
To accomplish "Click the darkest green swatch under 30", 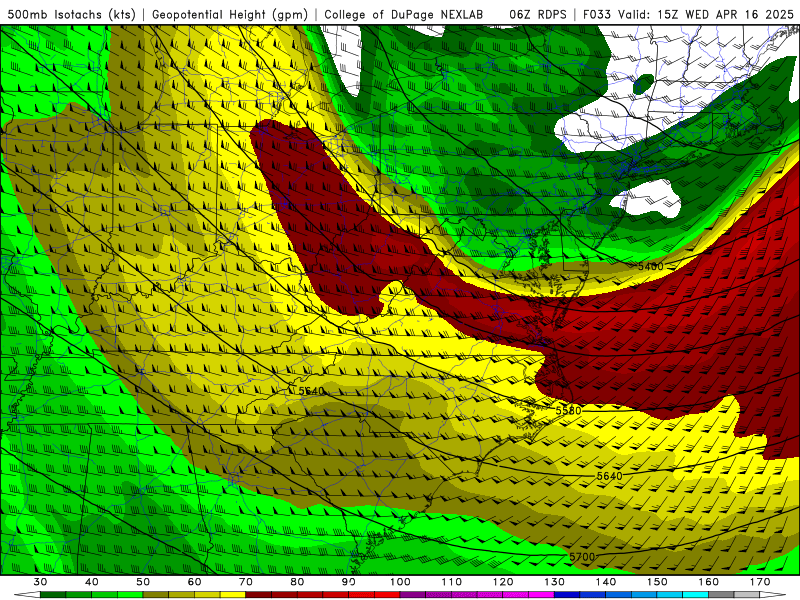I will click(x=53, y=595).
